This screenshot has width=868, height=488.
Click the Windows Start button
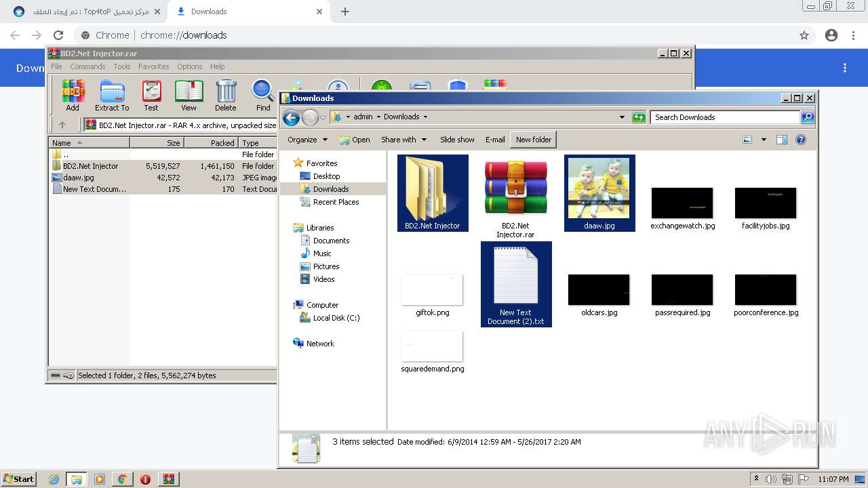pos(19,479)
